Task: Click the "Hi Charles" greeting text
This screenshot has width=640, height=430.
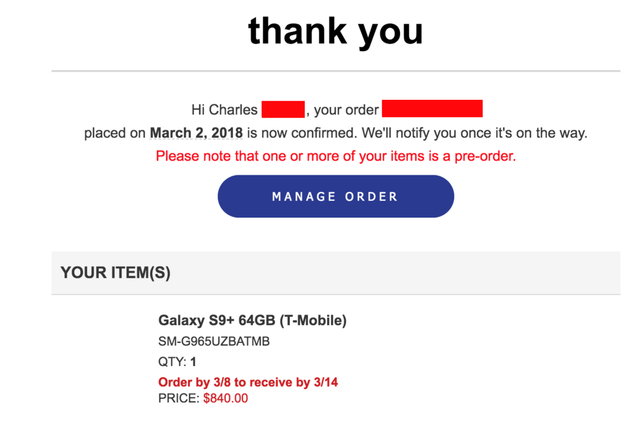Action: (x=224, y=110)
